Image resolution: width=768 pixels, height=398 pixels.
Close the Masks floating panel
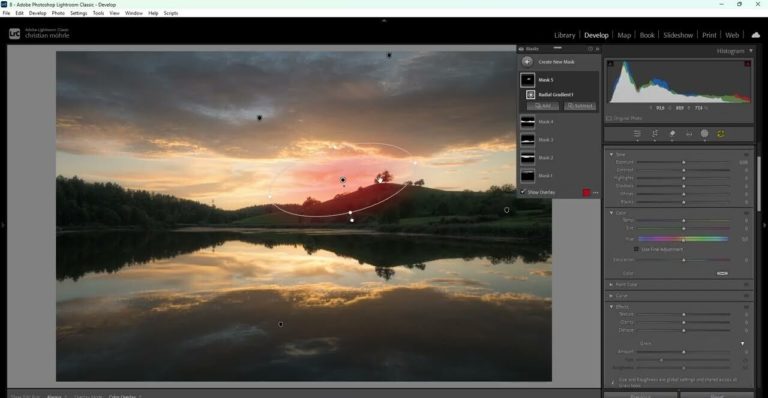point(597,49)
